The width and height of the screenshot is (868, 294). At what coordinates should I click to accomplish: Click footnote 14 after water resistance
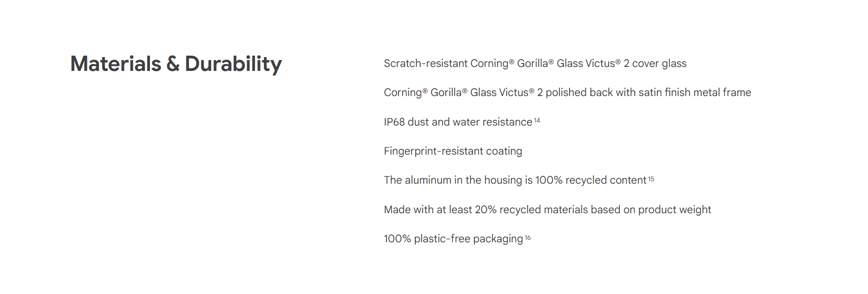(537, 120)
